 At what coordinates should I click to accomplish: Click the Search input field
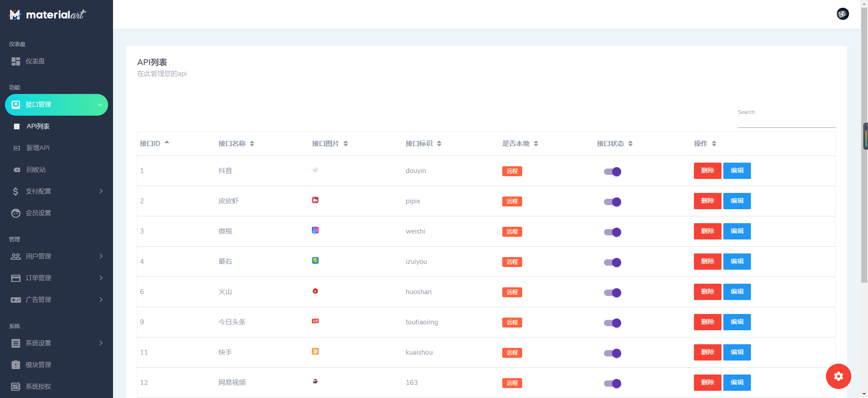[787, 122]
